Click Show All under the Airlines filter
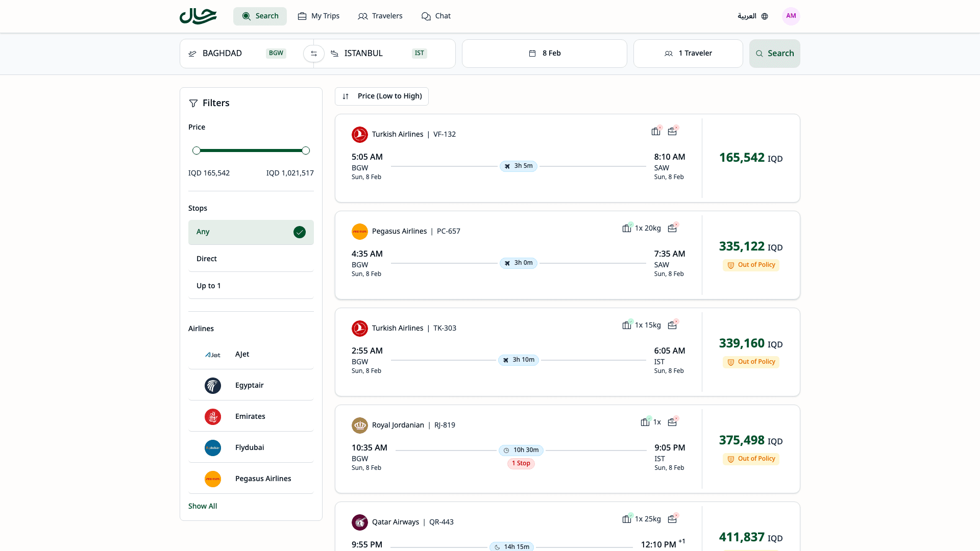Image resolution: width=980 pixels, height=551 pixels. click(203, 506)
